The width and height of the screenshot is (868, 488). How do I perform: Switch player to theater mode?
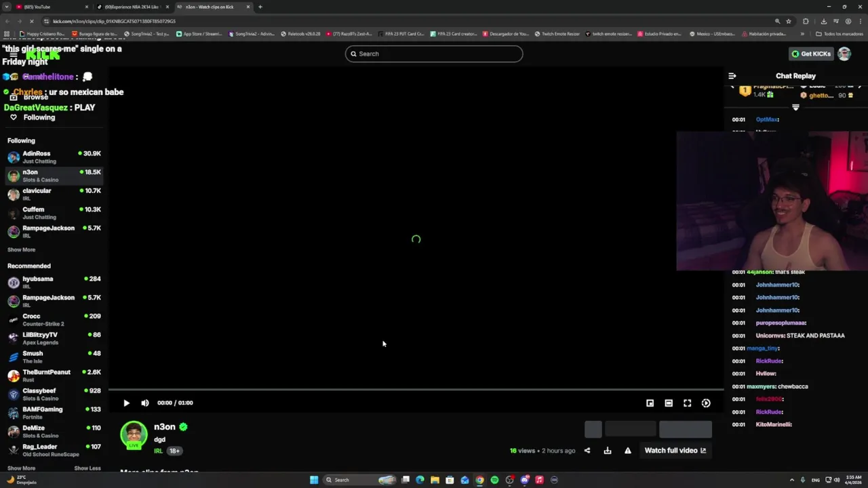tap(669, 403)
